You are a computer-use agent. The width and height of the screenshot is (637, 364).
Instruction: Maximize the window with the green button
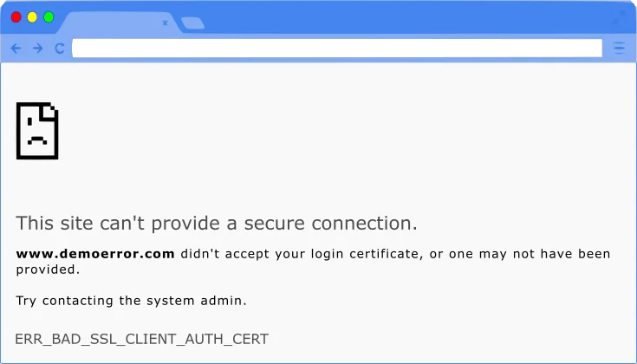(x=49, y=16)
